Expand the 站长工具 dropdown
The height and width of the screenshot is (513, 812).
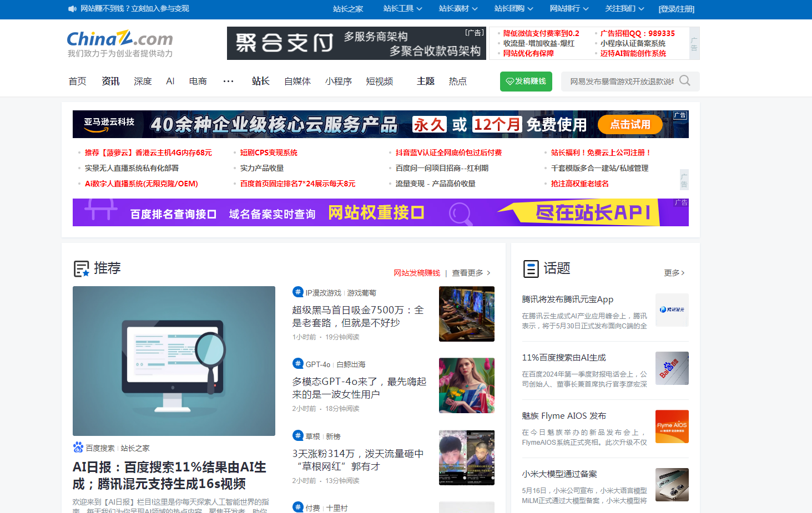point(402,9)
